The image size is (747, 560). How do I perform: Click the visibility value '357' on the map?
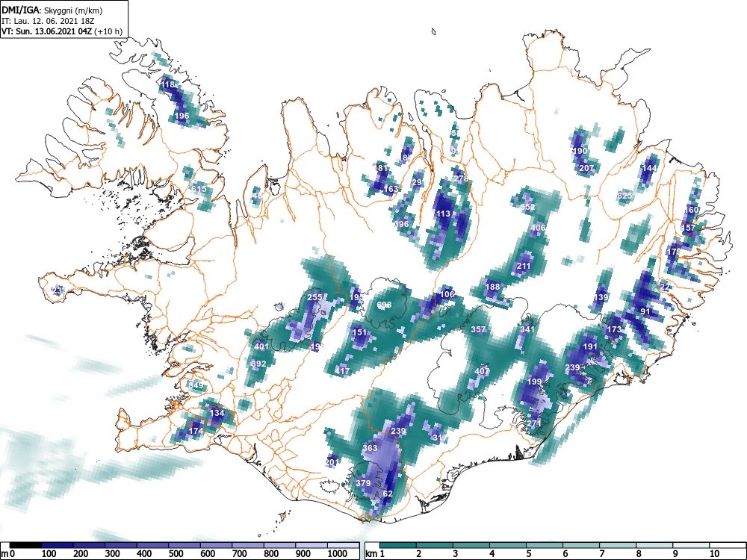tap(478, 329)
